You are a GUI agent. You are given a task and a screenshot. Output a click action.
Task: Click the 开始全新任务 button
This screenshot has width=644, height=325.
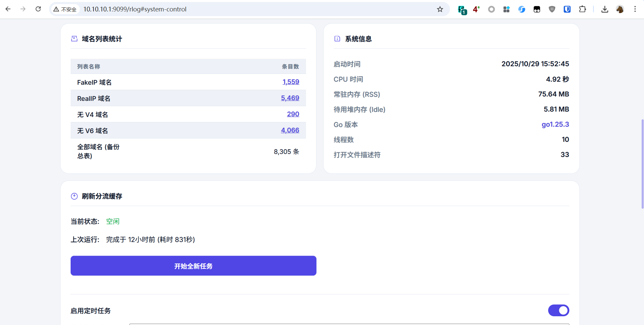click(193, 266)
